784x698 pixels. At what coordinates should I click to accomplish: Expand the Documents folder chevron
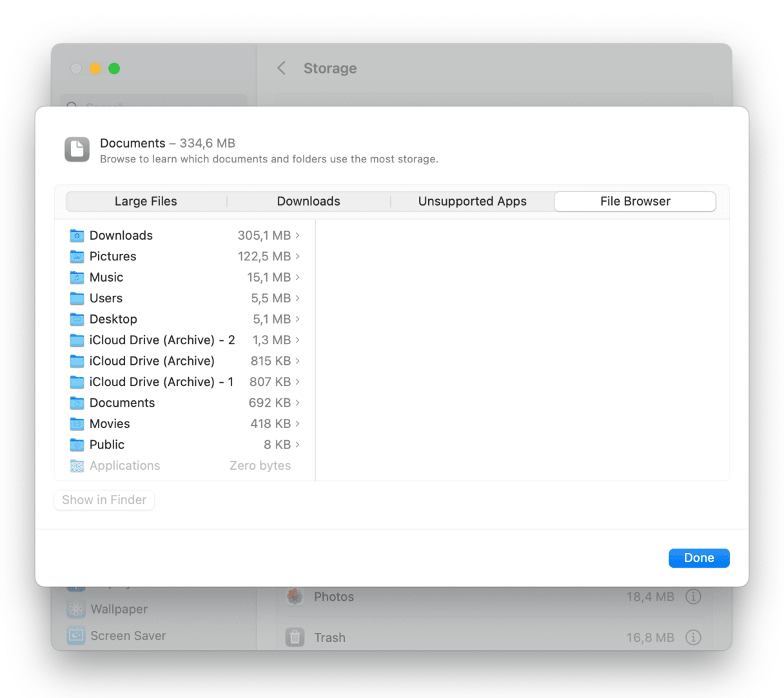coord(297,403)
